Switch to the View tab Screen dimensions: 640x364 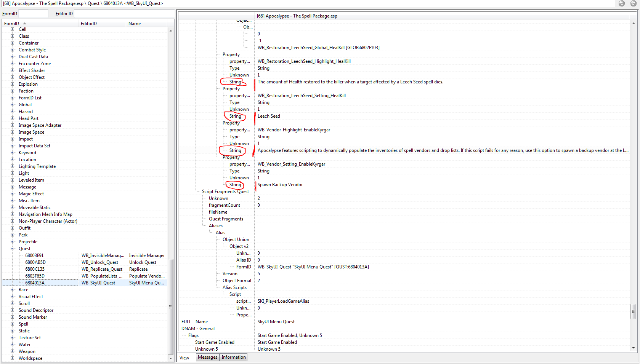(x=184, y=358)
